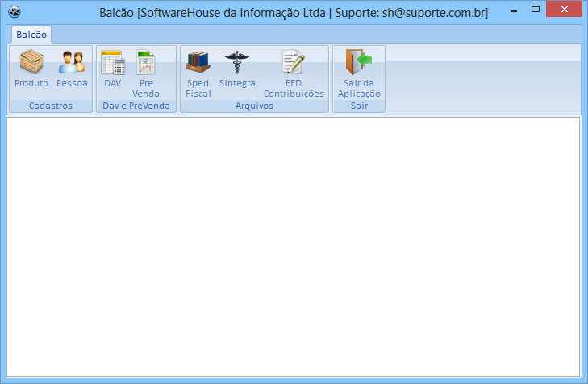Image resolution: width=588 pixels, height=384 pixels.
Task: Launch the DAV calculator icon
Action: [x=113, y=62]
